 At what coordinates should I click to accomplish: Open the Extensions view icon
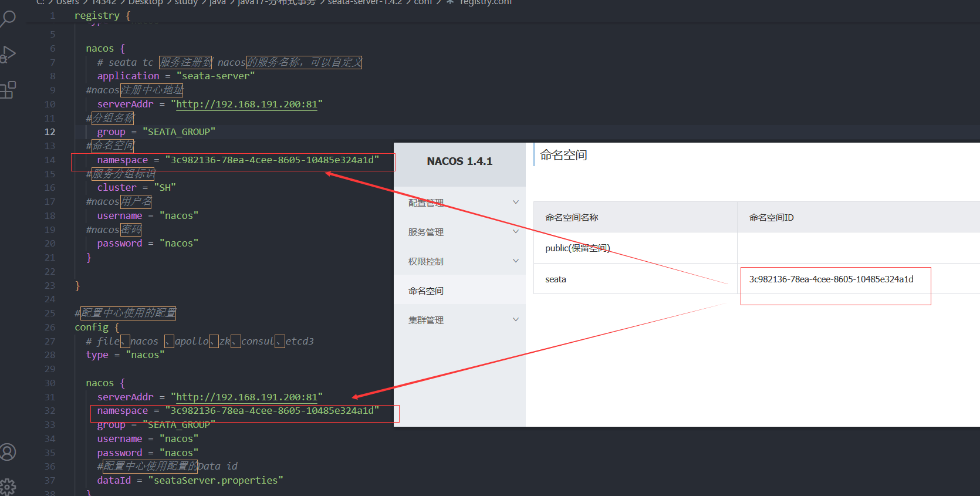pyautogui.click(x=8, y=90)
